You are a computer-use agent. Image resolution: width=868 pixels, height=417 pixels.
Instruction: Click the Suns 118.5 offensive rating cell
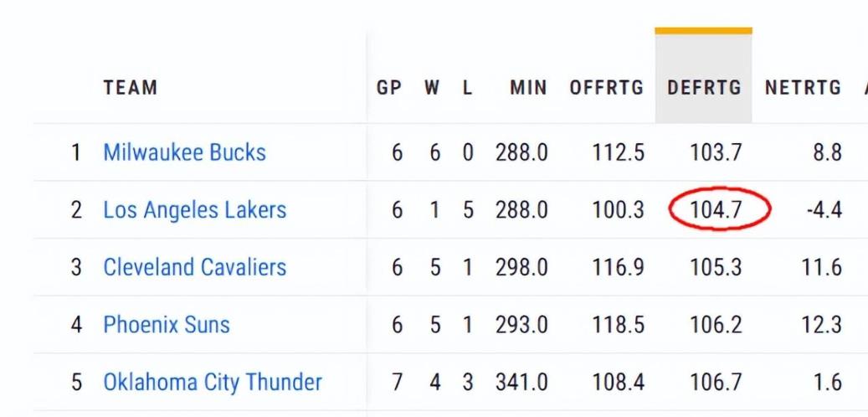coord(619,325)
